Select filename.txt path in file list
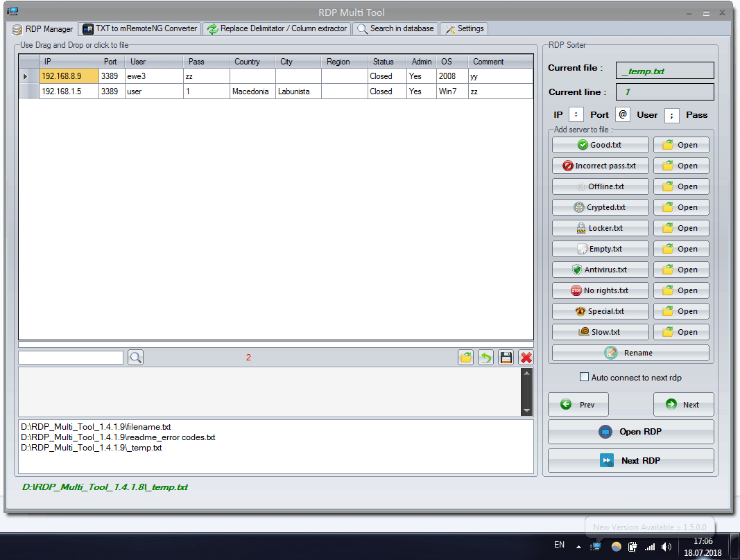Screen dimensions: 740x560 click(x=96, y=427)
